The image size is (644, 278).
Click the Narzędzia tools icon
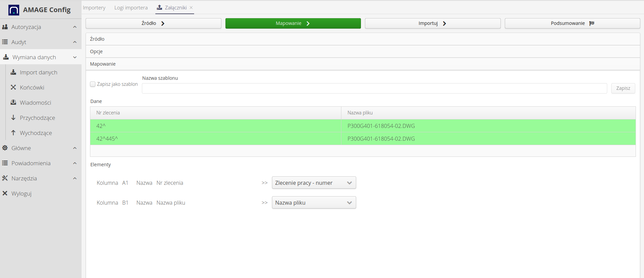[5, 178]
